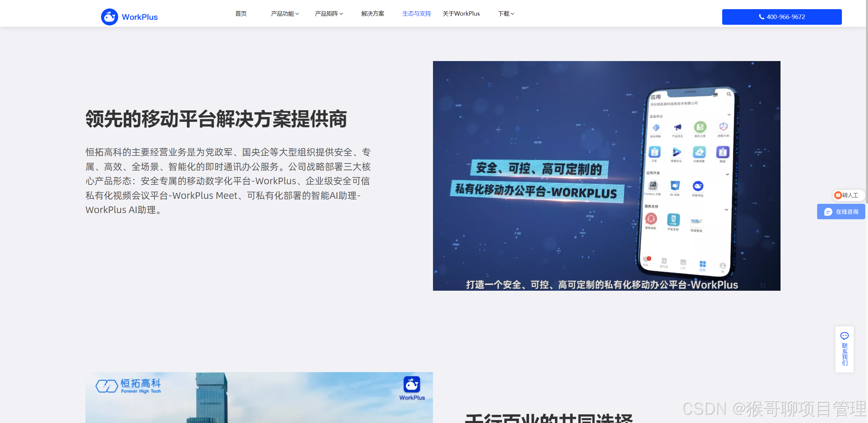
Task: Click the search icon on phone mockup
Action: 729,94
